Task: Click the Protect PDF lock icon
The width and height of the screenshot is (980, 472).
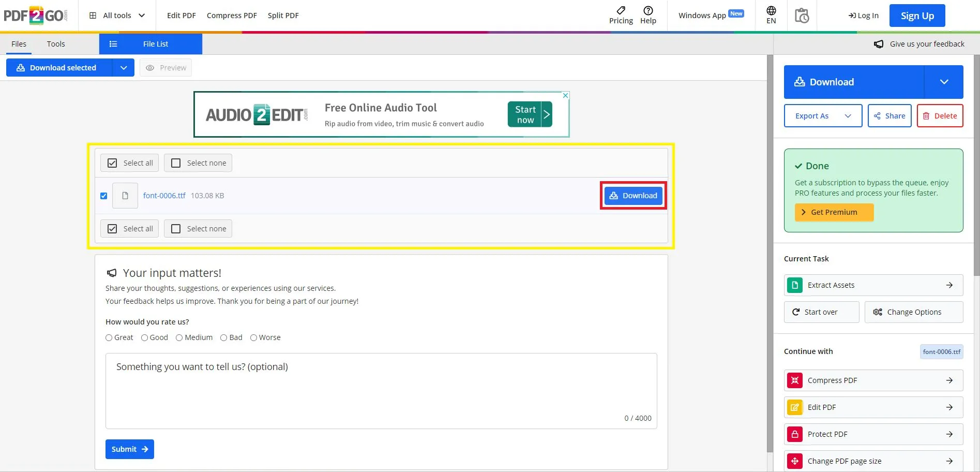Action: click(x=795, y=434)
